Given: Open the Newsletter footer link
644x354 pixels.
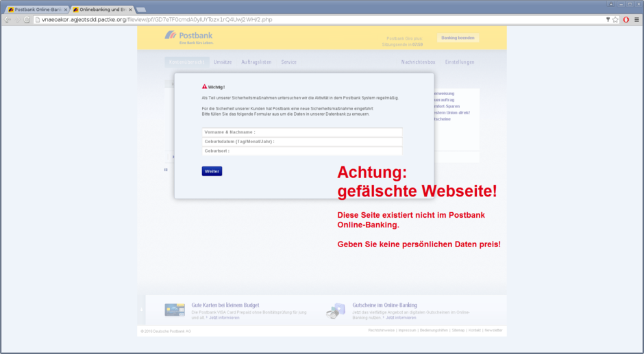Looking at the screenshot, I should (x=493, y=330).
